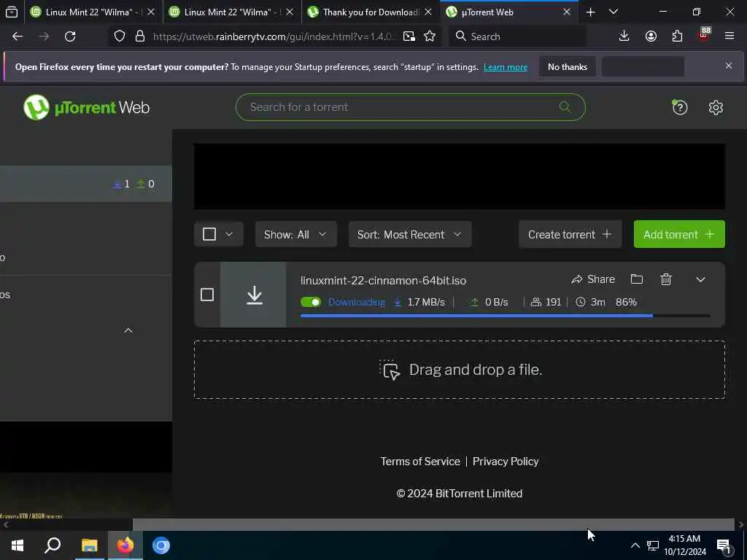Click the torrent download arrow thumbnail
This screenshot has height=560, width=747.
pyautogui.click(x=253, y=295)
